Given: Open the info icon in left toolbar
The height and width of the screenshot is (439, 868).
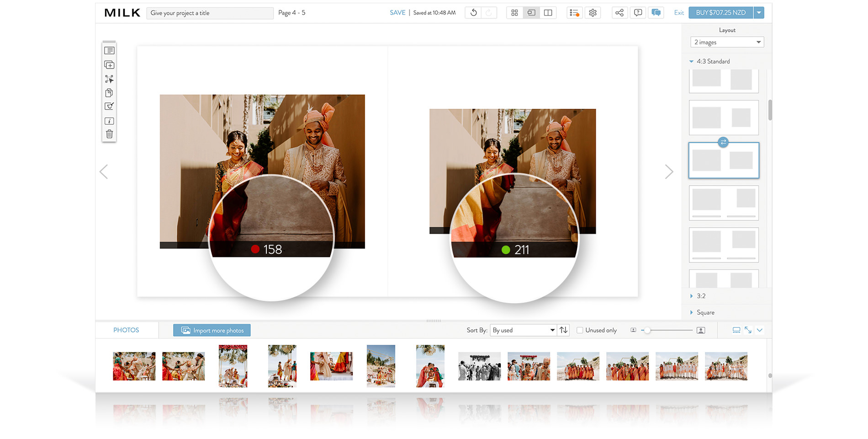Looking at the screenshot, I should (x=109, y=121).
